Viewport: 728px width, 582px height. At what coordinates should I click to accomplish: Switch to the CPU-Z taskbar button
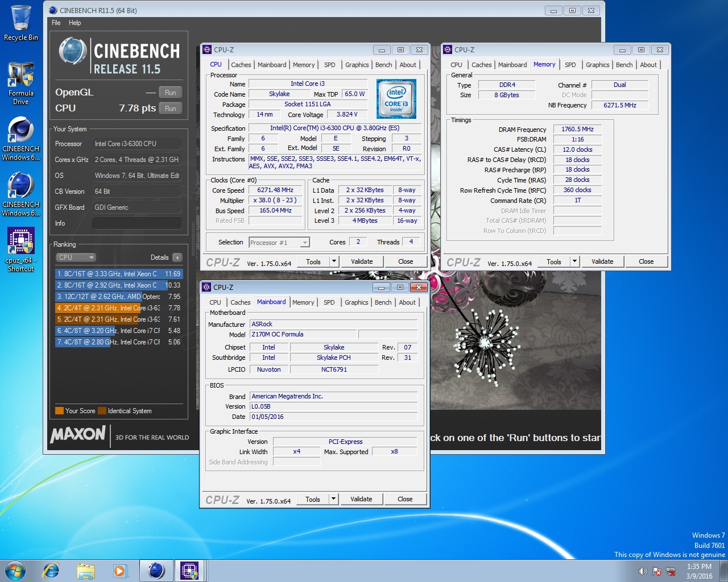[x=190, y=571]
